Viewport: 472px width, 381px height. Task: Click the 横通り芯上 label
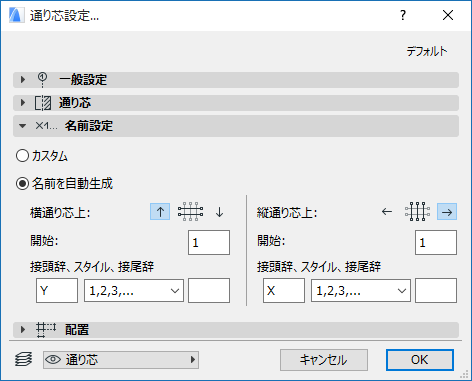(x=60, y=212)
